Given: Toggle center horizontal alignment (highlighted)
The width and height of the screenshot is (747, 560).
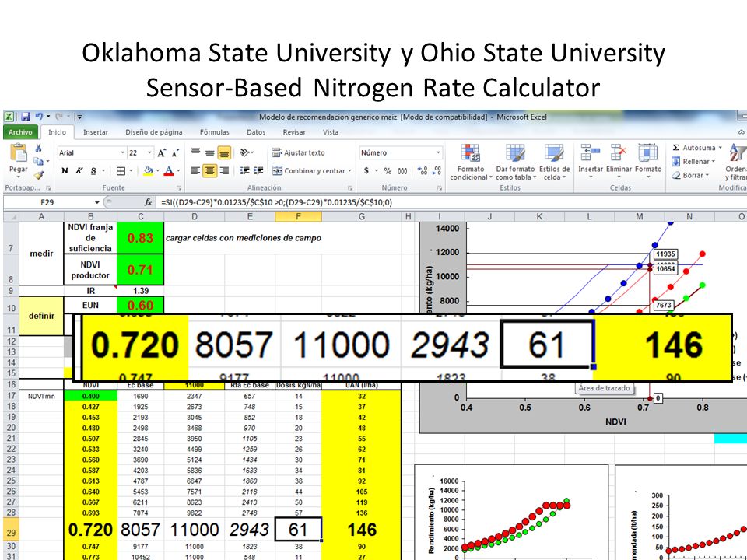Looking at the screenshot, I should point(209,170).
